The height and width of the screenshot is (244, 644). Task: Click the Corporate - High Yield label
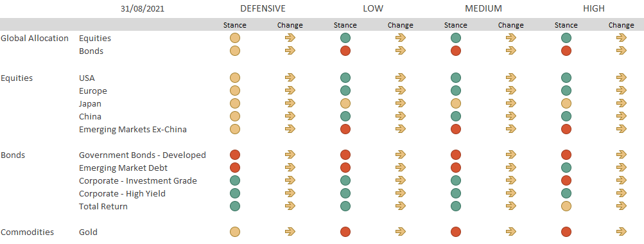122,193
